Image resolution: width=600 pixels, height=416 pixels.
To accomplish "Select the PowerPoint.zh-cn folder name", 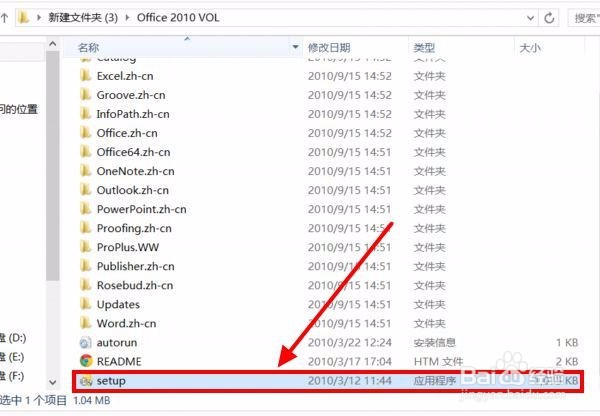I will 142,209.
